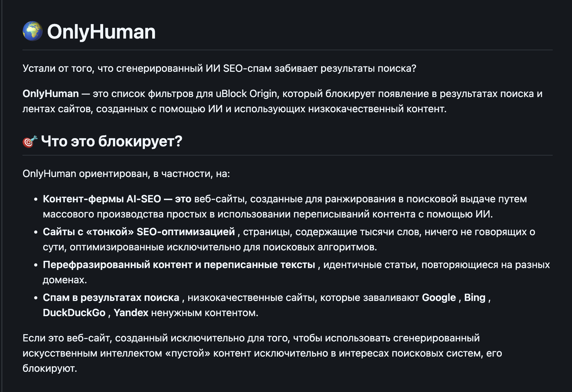Click the words 'uBlock Origin' in paragraph
This screenshot has width=572, height=392.
coord(246,94)
